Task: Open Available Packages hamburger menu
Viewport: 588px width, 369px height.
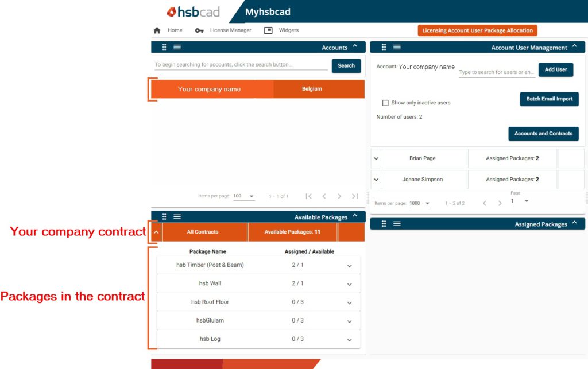Action: click(177, 216)
